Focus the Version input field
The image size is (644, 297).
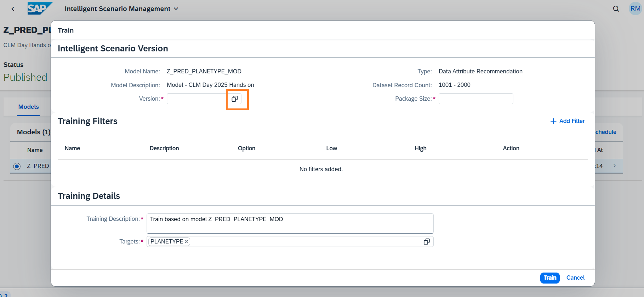pos(196,99)
